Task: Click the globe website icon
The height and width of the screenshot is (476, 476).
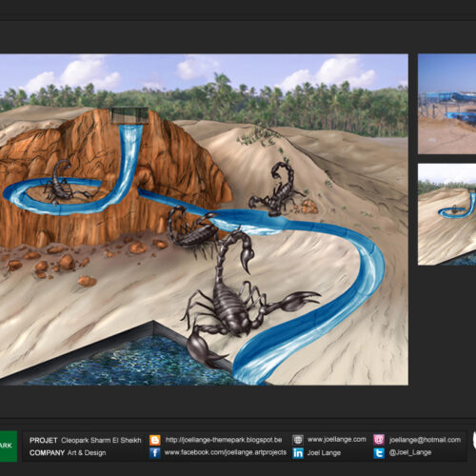Action: [x=298, y=440]
